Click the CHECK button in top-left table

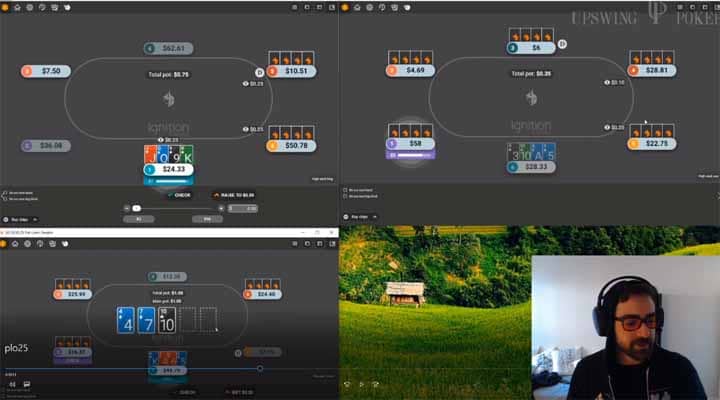point(180,195)
